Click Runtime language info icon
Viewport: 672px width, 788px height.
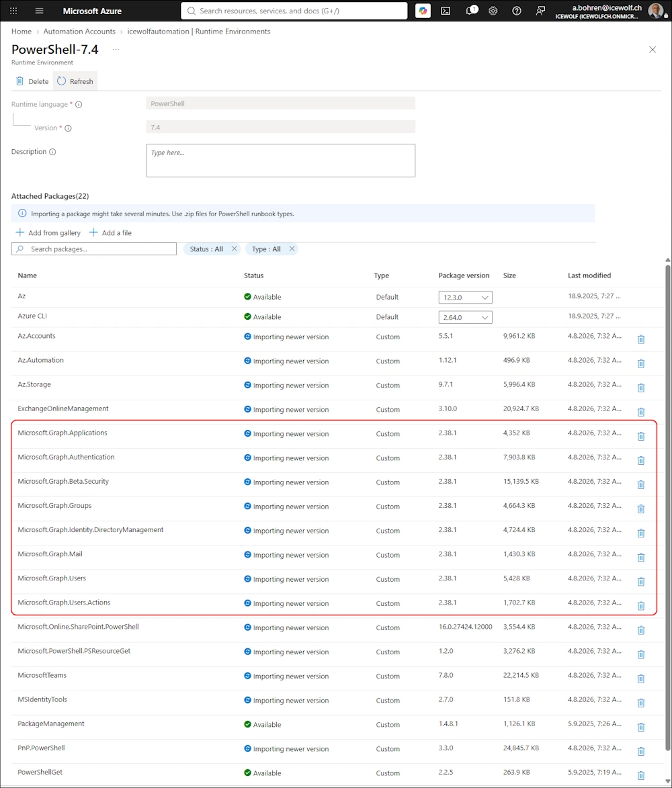coord(79,105)
